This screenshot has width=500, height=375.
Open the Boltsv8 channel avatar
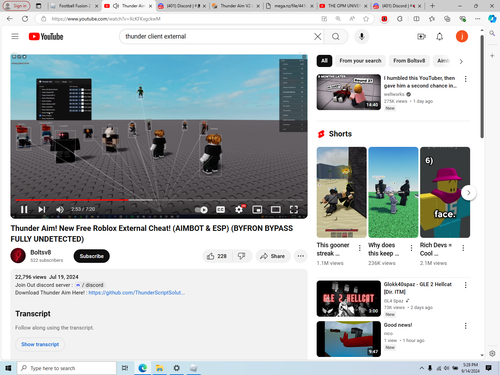[18, 256]
